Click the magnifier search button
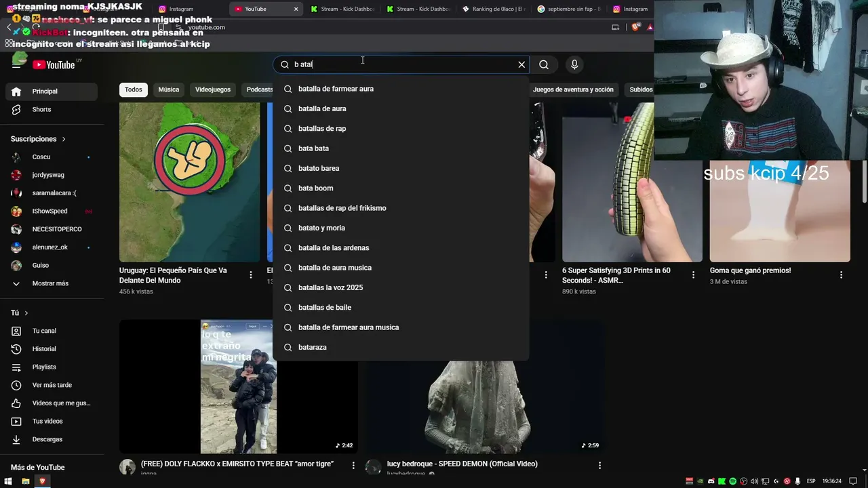This screenshot has height=488, width=868. click(x=544, y=64)
